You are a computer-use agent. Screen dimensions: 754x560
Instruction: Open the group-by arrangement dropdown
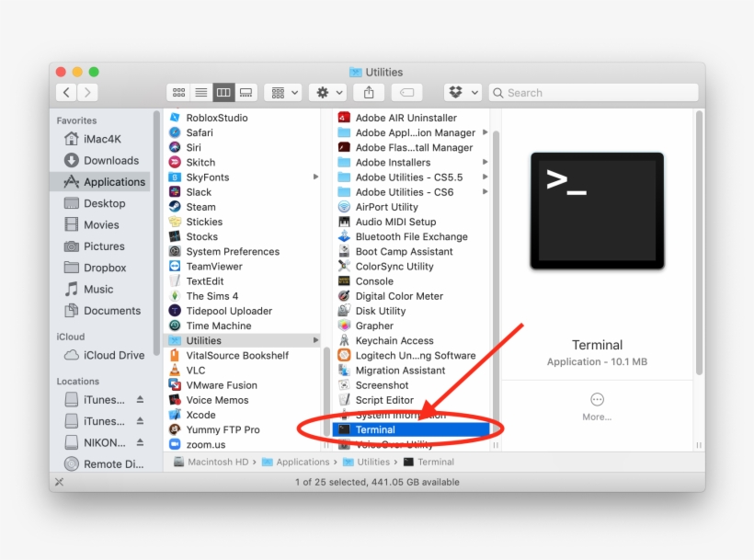click(x=284, y=92)
